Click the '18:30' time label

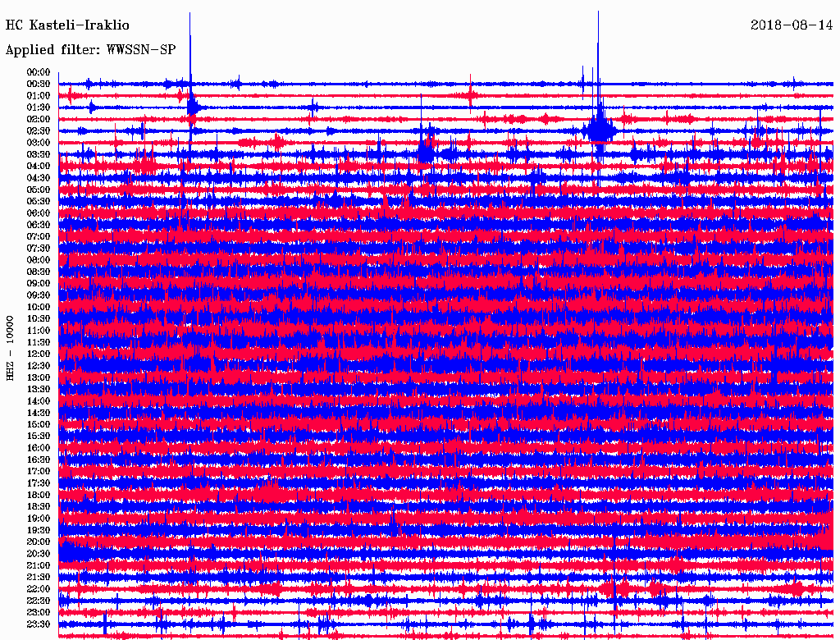click(x=39, y=506)
